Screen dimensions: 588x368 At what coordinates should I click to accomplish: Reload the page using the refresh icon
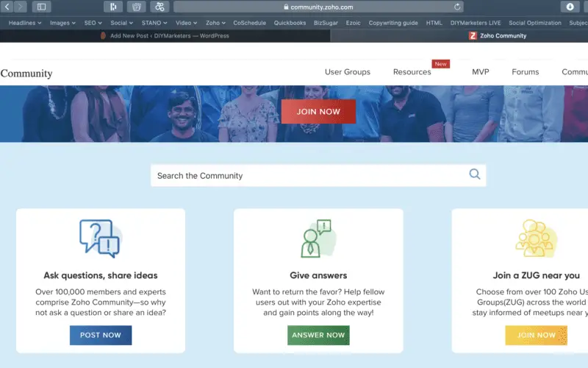coord(457,7)
